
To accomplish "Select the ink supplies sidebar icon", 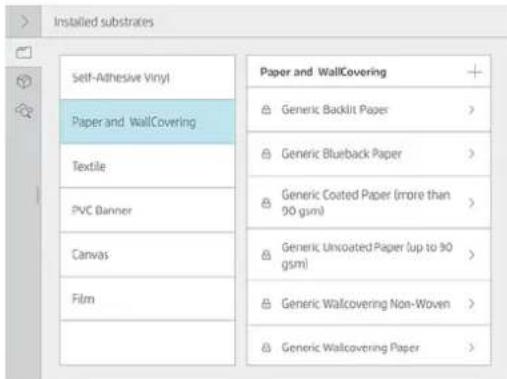I will [x=24, y=81].
